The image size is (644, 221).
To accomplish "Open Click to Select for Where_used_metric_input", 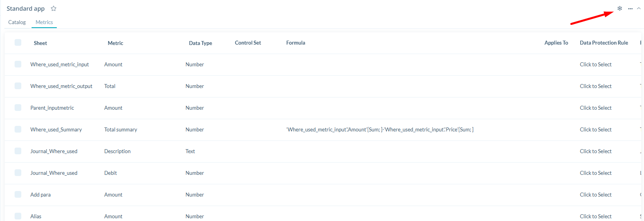I will coord(595,65).
